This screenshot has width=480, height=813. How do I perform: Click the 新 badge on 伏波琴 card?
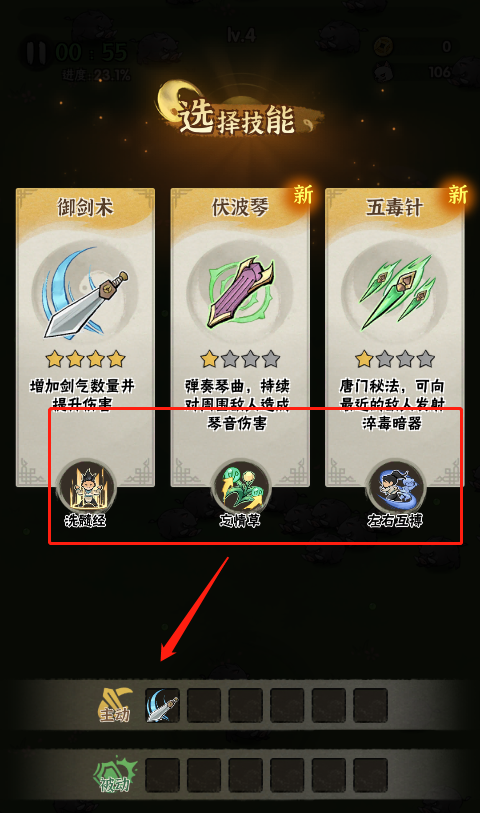click(303, 195)
